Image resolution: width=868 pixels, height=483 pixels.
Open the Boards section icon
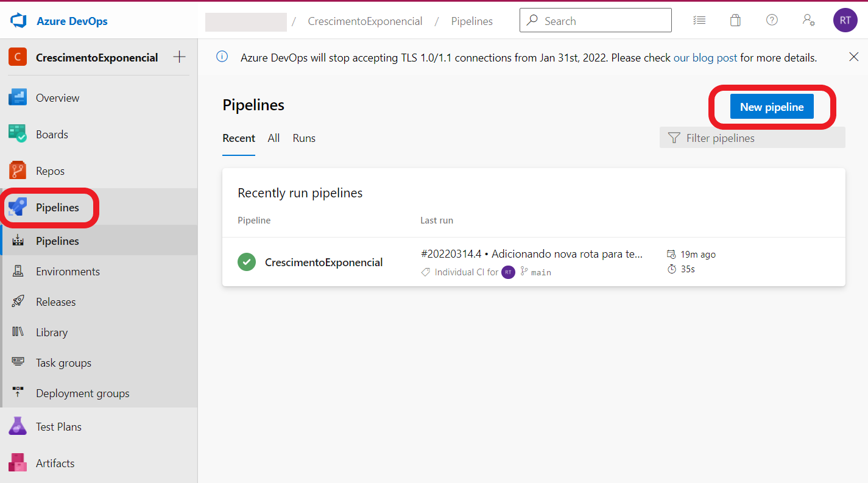[18, 134]
